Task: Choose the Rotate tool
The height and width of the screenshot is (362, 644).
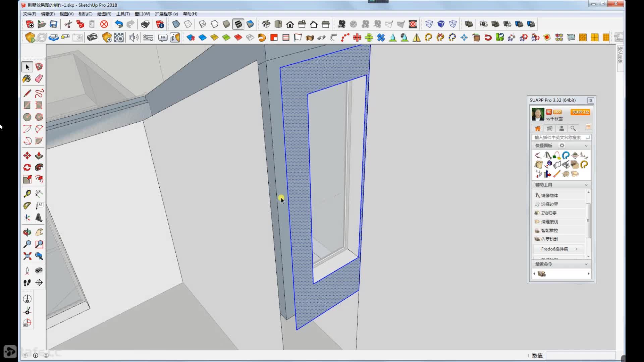Action: [x=27, y=167]
